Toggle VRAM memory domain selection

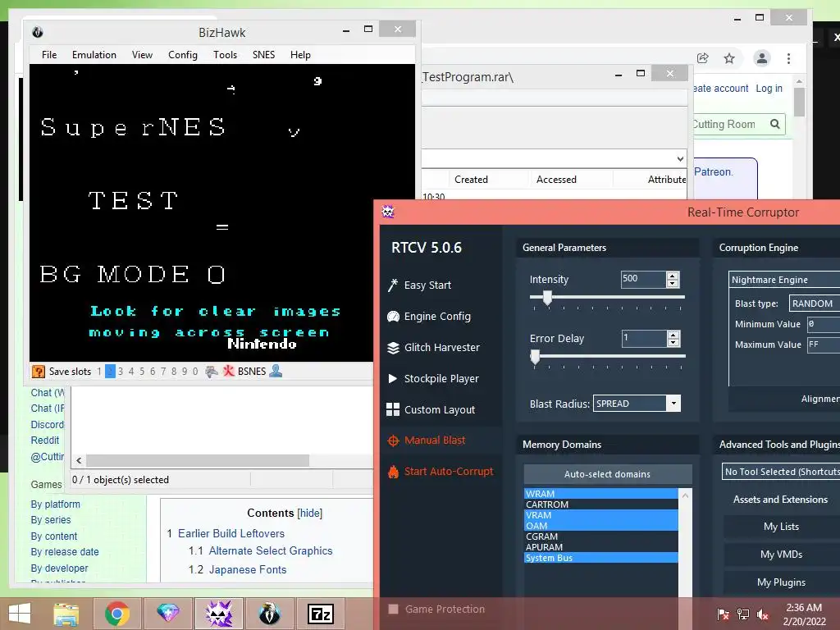(x=600, y=515)
